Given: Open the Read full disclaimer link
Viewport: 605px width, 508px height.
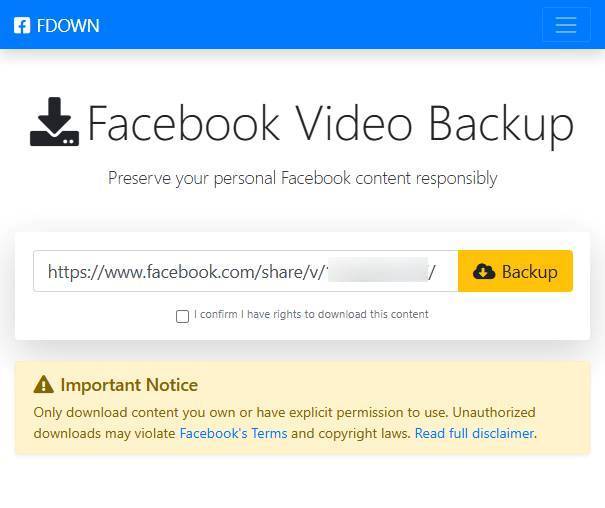Looking at the screenshot, I should (474, 433).
